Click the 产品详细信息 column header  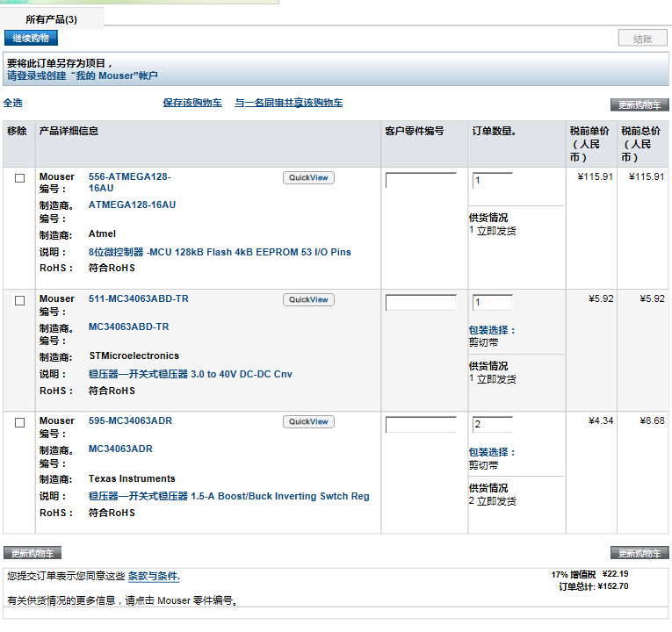pyautogui.click(x=69, y=131)
